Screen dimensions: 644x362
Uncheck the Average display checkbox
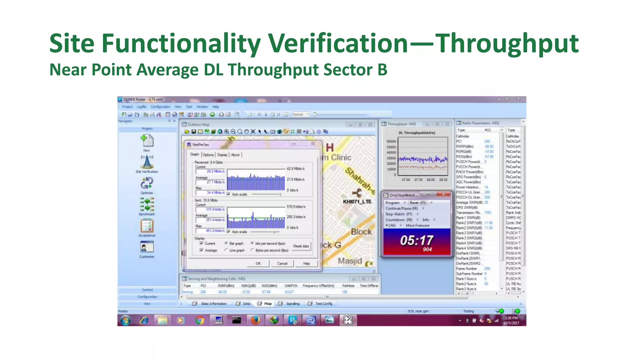click(202, 250)
